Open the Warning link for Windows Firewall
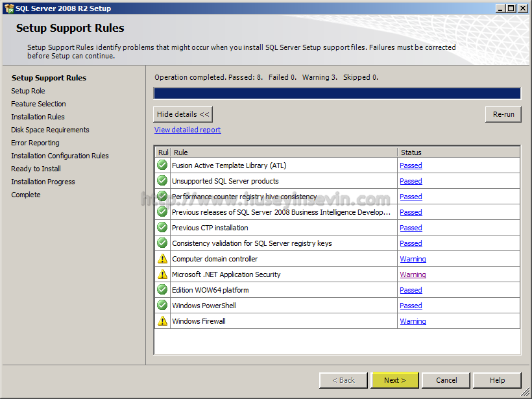 coord(413,322)
